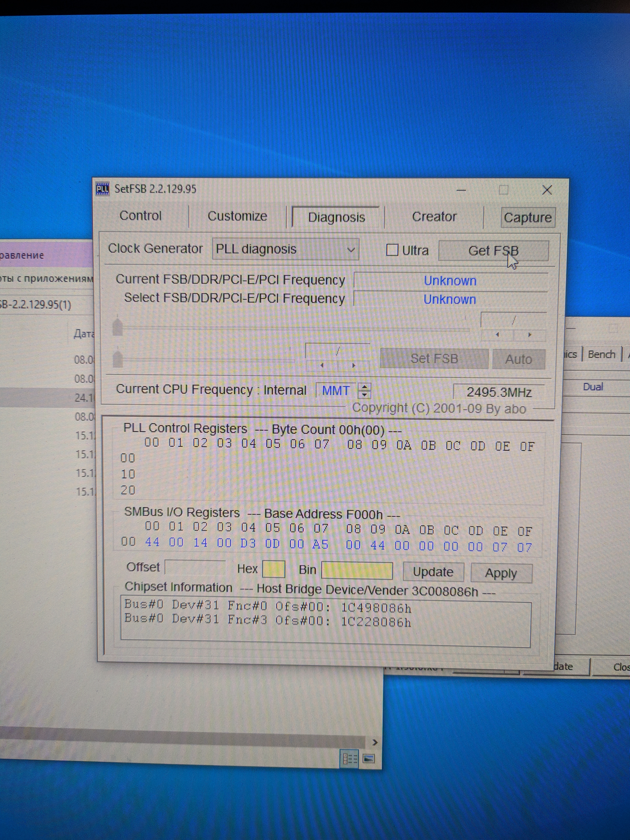Switch to the Customize tab
This screenshot has height=840, width=630.
pos(237,216)
